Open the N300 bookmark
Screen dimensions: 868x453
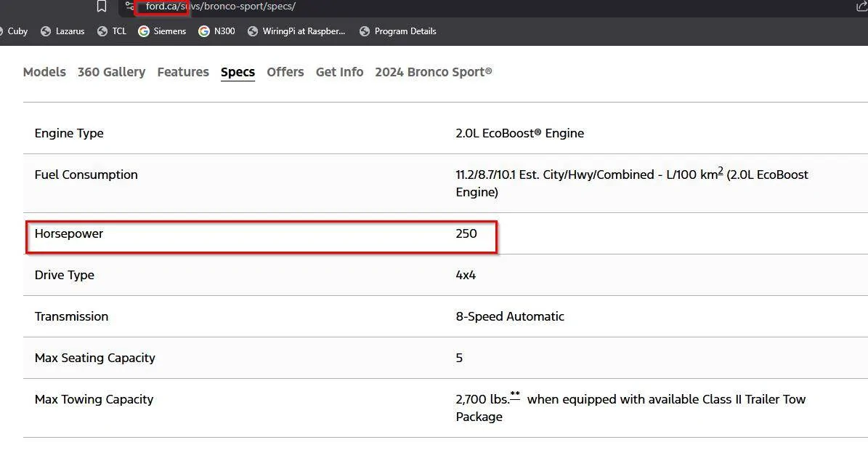pyautogui.click(x=216, y=31)
